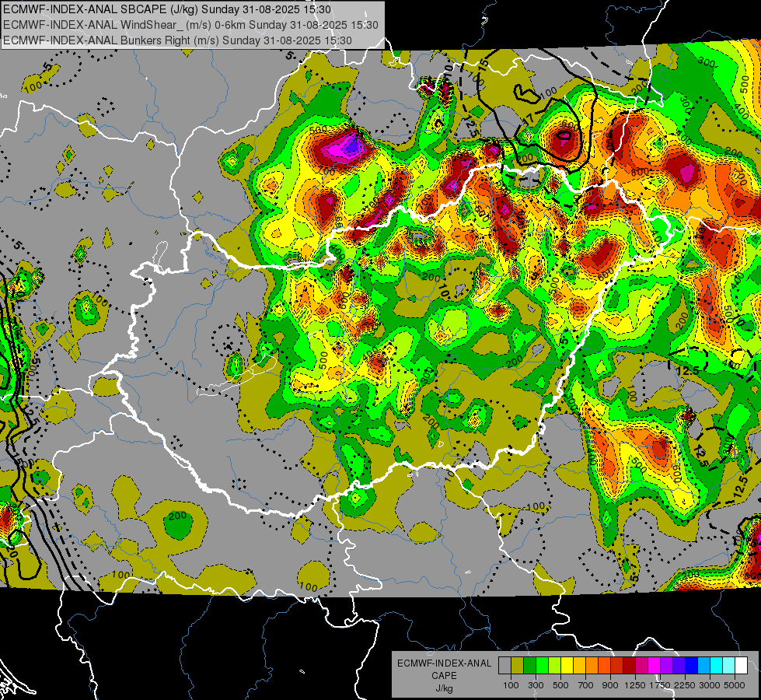Click the 500 tick label in legend

coord(560,685)
